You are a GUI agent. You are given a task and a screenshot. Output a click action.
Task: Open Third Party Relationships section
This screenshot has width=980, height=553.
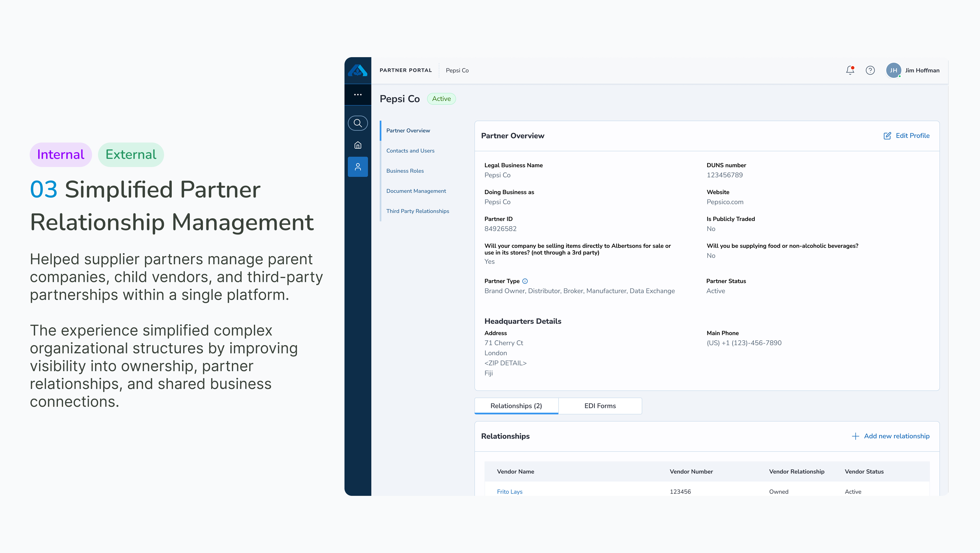point(417,211)
